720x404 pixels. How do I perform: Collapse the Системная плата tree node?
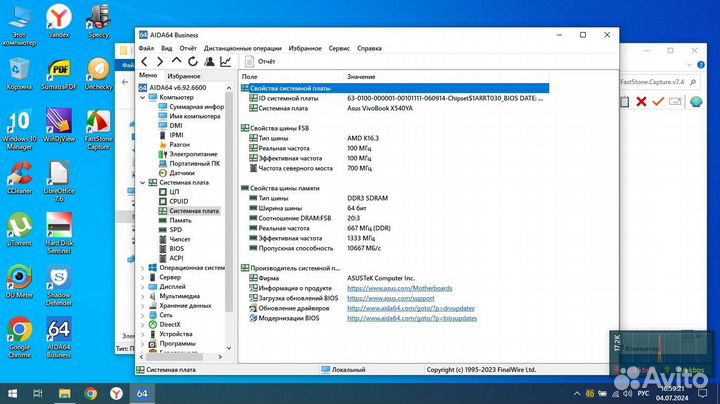(x=142, y=182)
